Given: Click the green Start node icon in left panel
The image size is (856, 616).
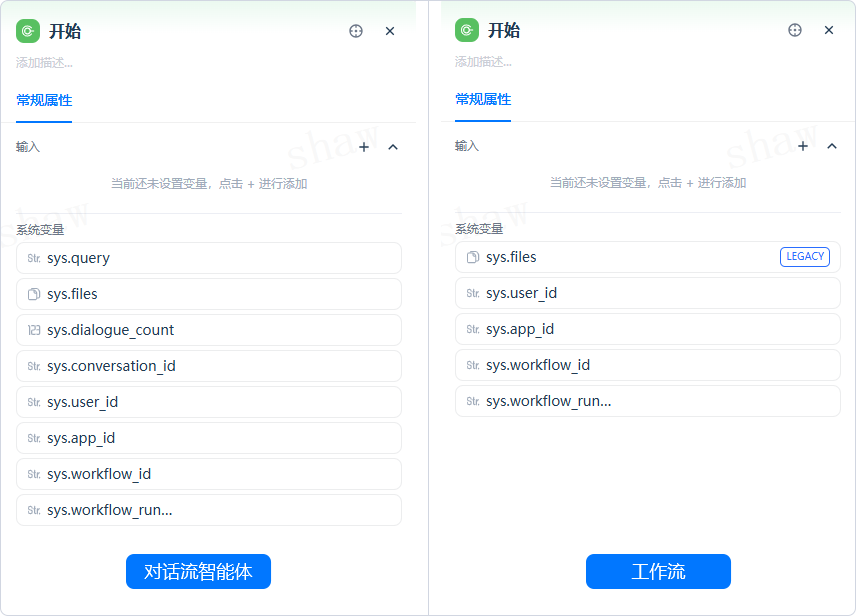Looking at the screenshot, I should pos(26,31).
